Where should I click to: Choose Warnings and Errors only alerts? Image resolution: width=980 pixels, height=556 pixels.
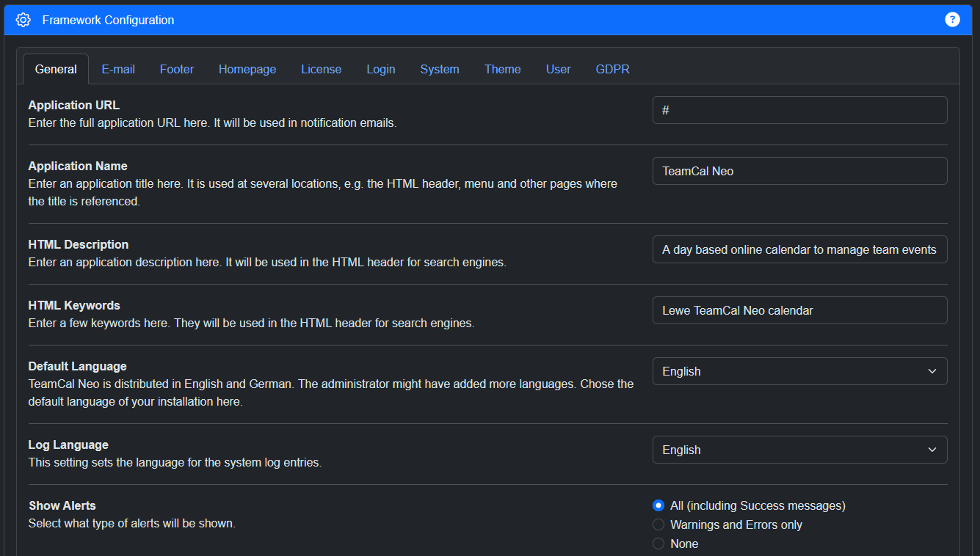pos(658,524)
